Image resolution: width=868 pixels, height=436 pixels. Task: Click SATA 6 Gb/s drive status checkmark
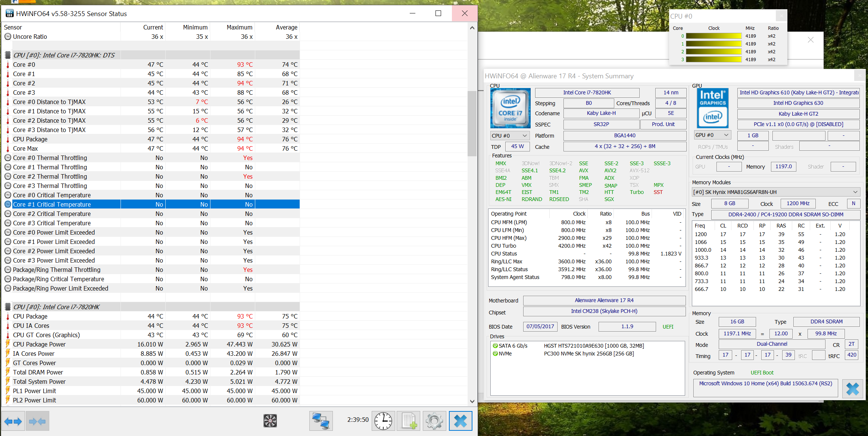pyautogui.click(x=495, y=346)
